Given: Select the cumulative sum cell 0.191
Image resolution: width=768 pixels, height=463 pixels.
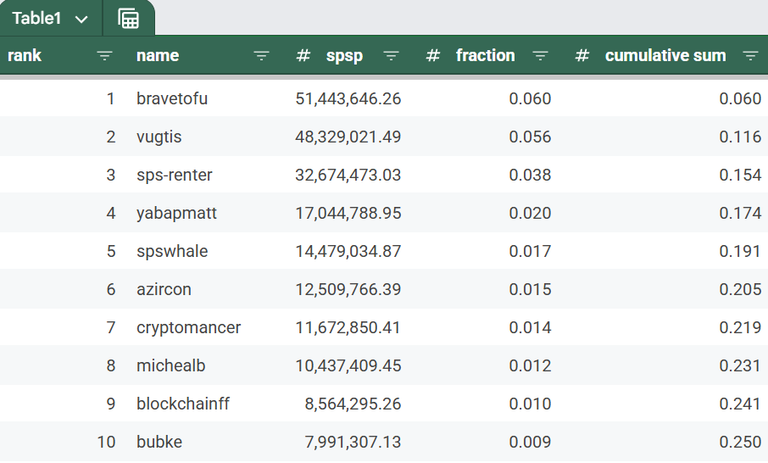Looking at the screenshot, I should point(740,251).
